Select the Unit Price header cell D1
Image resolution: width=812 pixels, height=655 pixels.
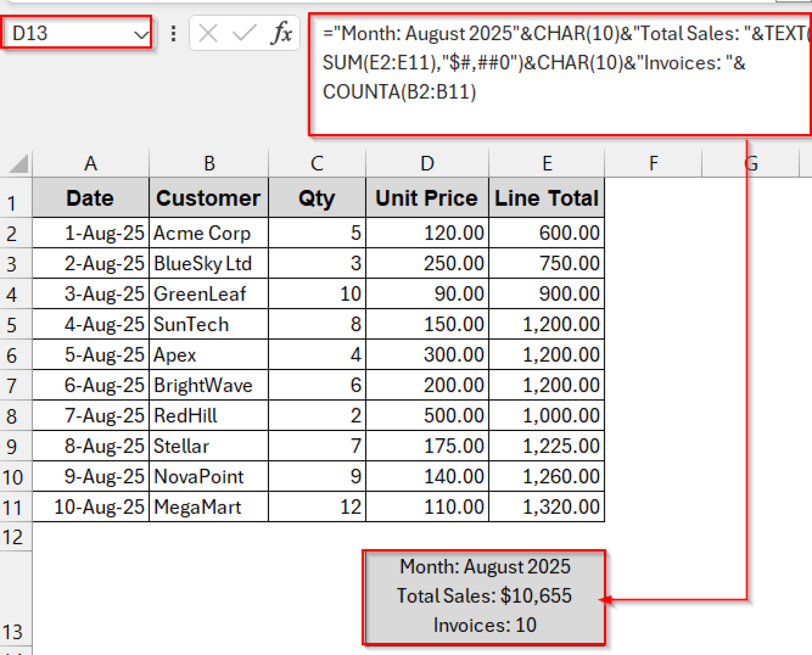click(x=427, y=198)
